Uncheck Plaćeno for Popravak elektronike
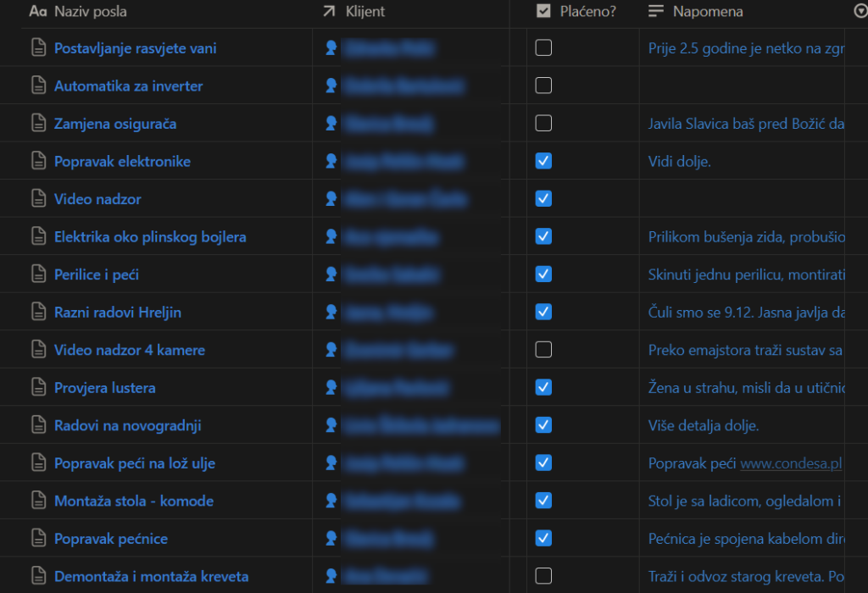 543,161
